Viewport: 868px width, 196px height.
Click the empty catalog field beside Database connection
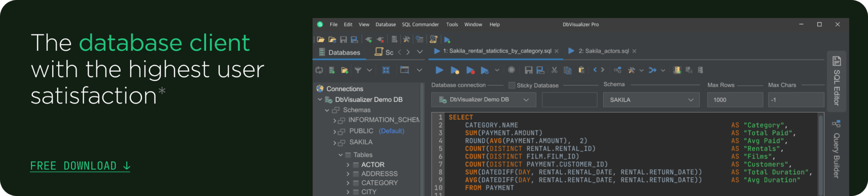(x=569, y=100)
